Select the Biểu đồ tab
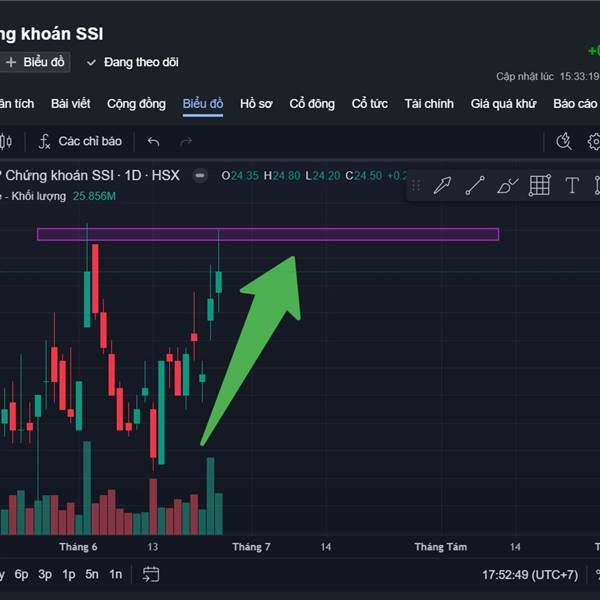600x600 pixels. (x=203, y=104)
